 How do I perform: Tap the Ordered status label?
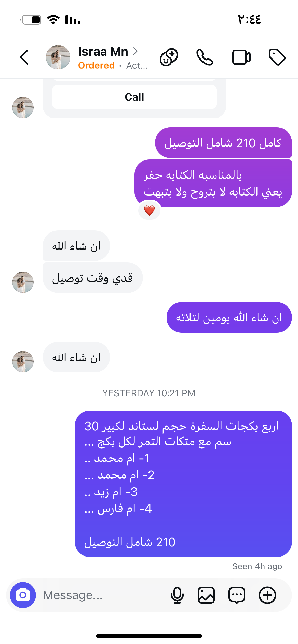[x=96, y=66]
